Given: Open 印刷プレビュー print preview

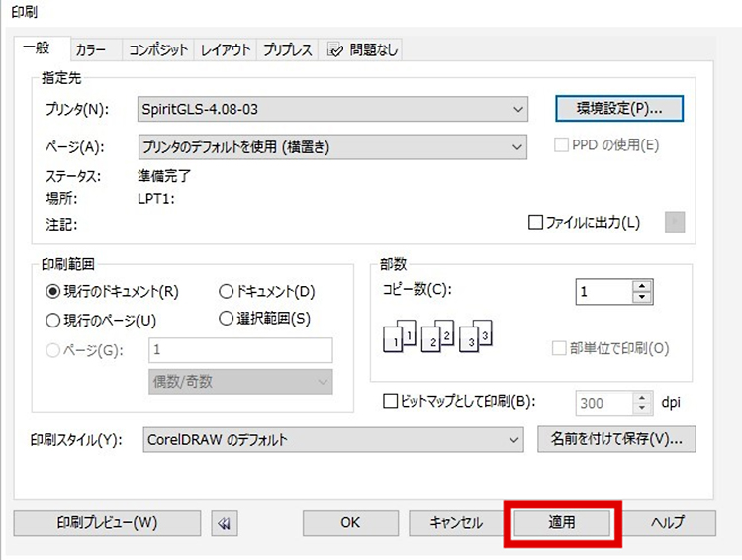Looking at the screenshot, I should click(x=107, y=522).
